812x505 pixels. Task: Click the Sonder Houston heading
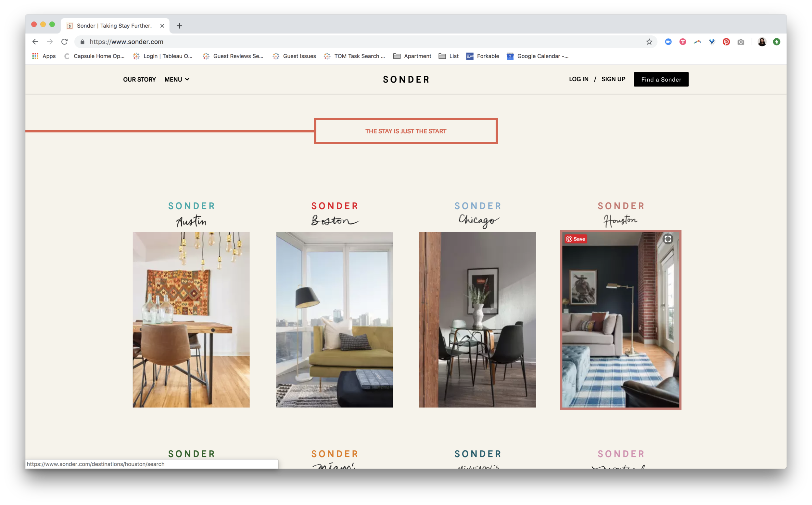(621, 214)
